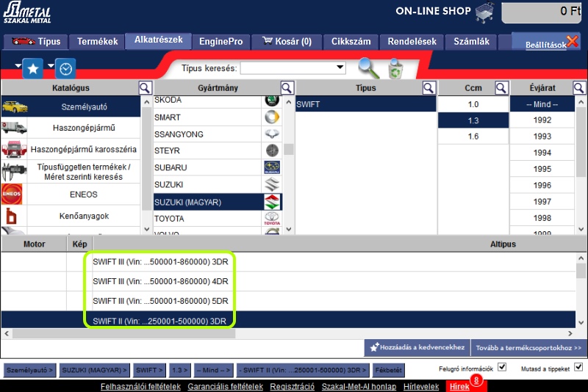Open the EnginePro tab

(221, 42)
